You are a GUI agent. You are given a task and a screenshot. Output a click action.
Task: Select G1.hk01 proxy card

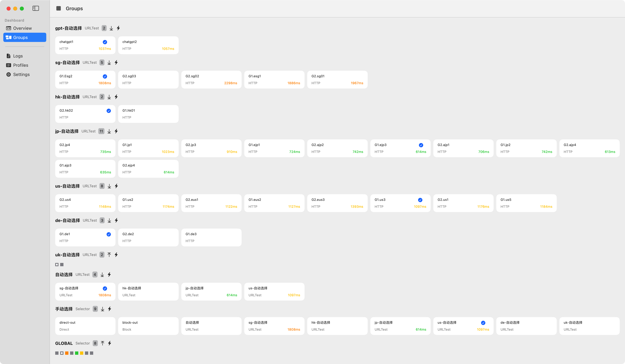click(148, 114)
